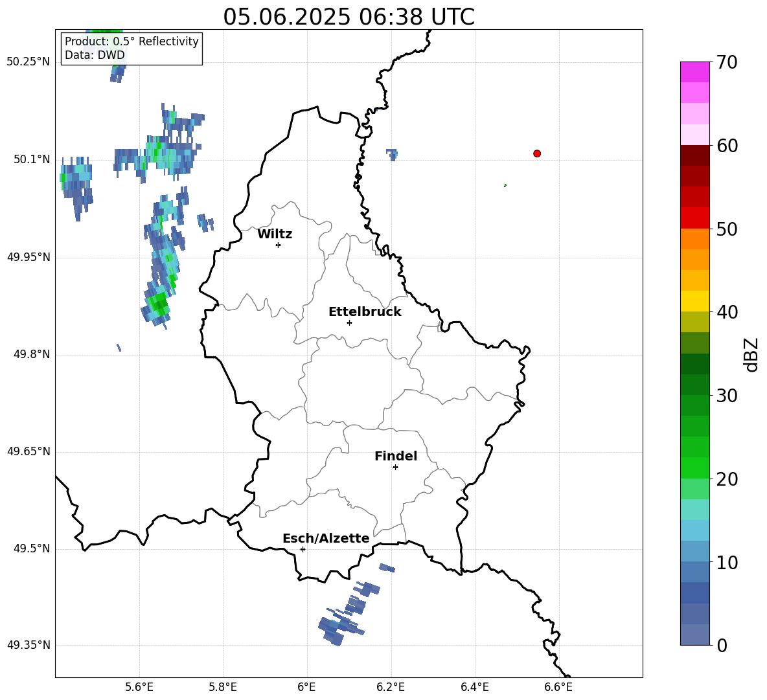This screenshot has width=767, height=700.
Task: Click the colorbar tick value 50
Action: pos(727,229)
